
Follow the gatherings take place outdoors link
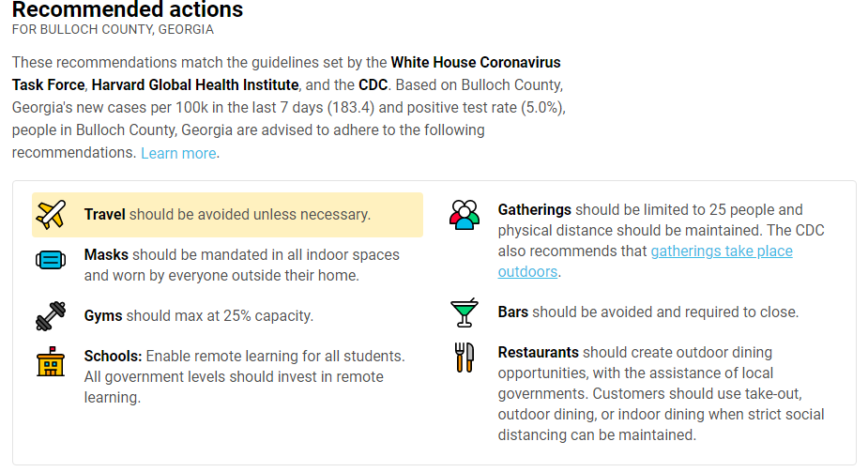tap(645, 261)
